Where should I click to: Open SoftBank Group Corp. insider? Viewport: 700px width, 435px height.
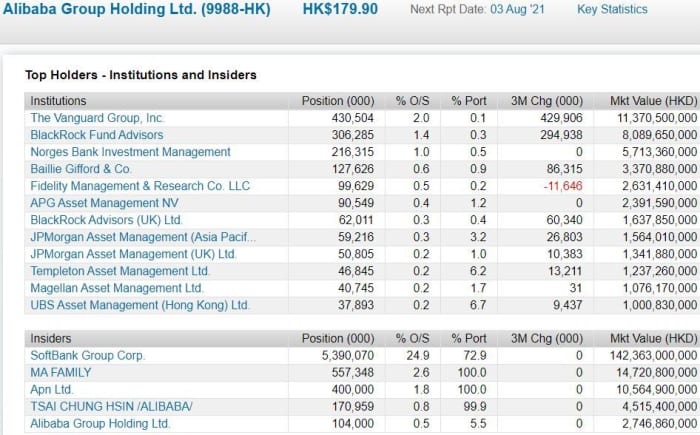point(88,356)
